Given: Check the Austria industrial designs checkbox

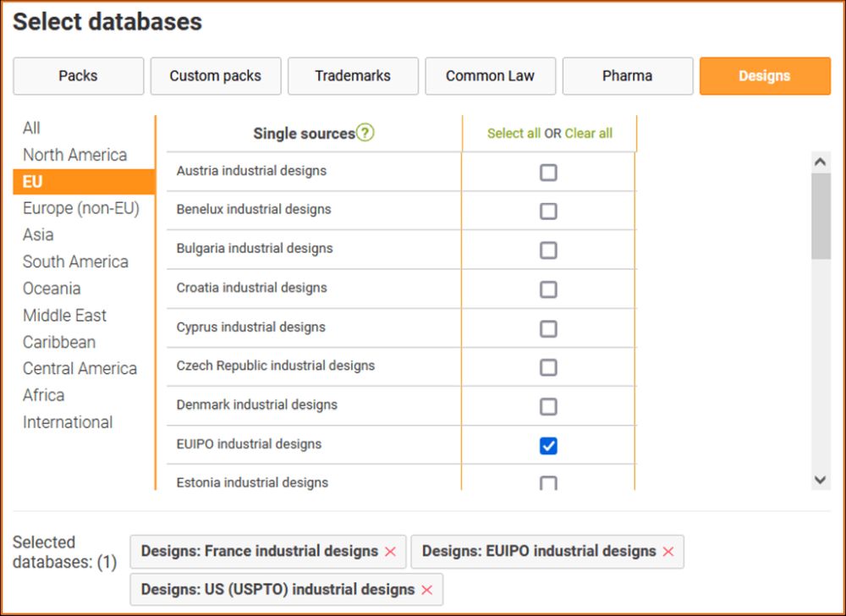Looking at the screenshot, I should coord(548,173).
